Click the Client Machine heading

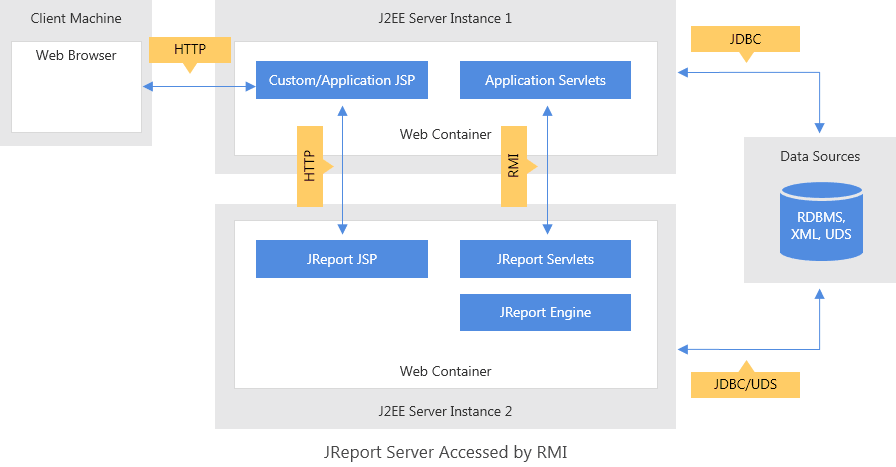(x=76, y=18)
